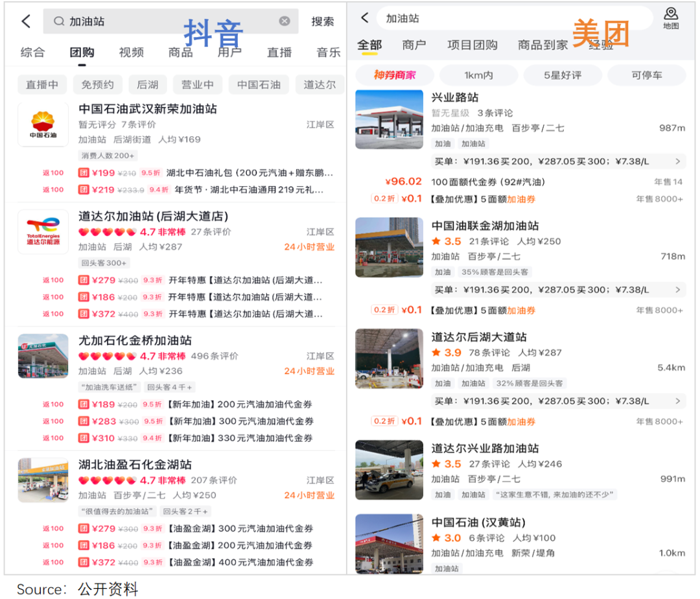Viewport: 700px width, 599px height.
Task: Open 兴业路站 station photo
Action: point(390,119)
